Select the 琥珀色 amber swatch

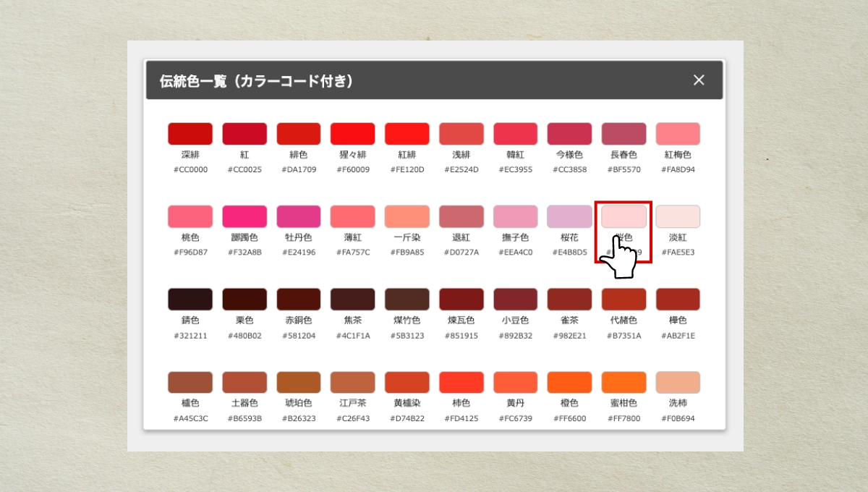point(298,382)
